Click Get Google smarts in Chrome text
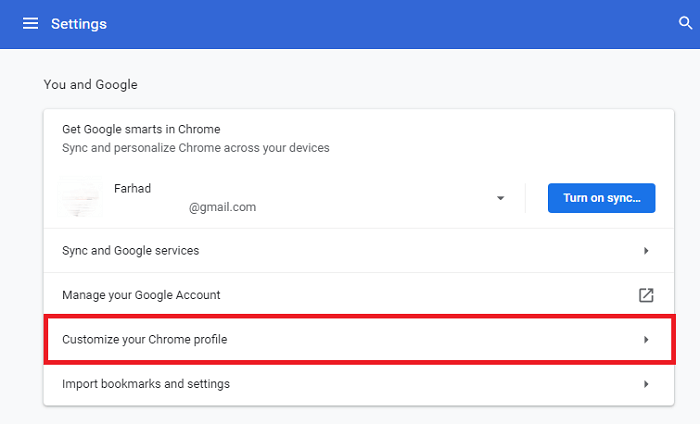The image size is (700, 424). point(141,129)
